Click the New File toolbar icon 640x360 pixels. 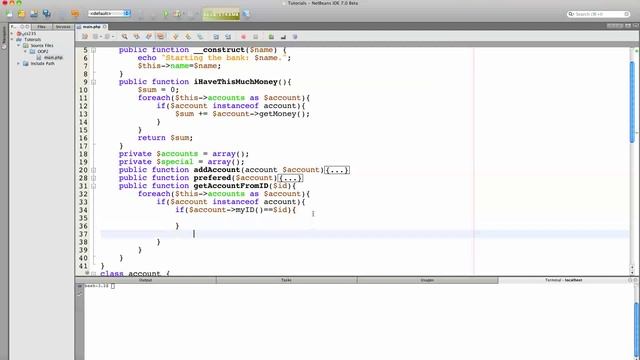tap(9, 13)
